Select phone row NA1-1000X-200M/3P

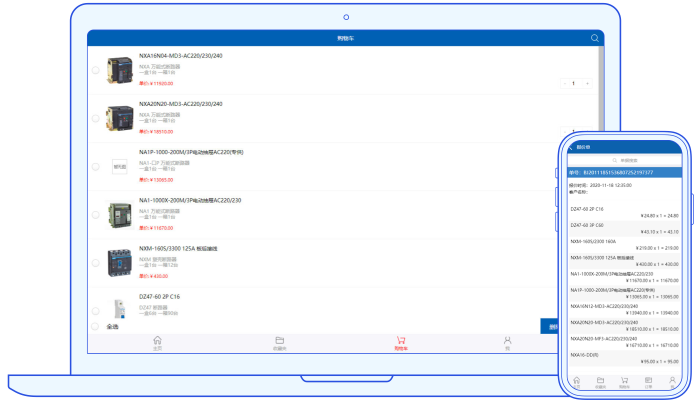tap(624, 277)
